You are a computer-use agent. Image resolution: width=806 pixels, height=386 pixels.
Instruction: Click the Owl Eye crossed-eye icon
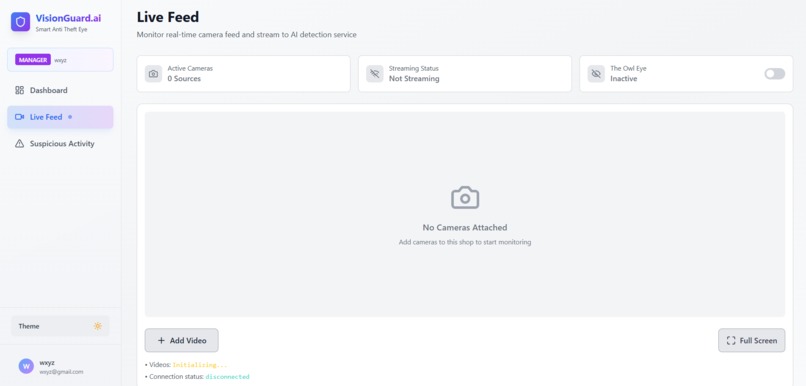(596, 74)
